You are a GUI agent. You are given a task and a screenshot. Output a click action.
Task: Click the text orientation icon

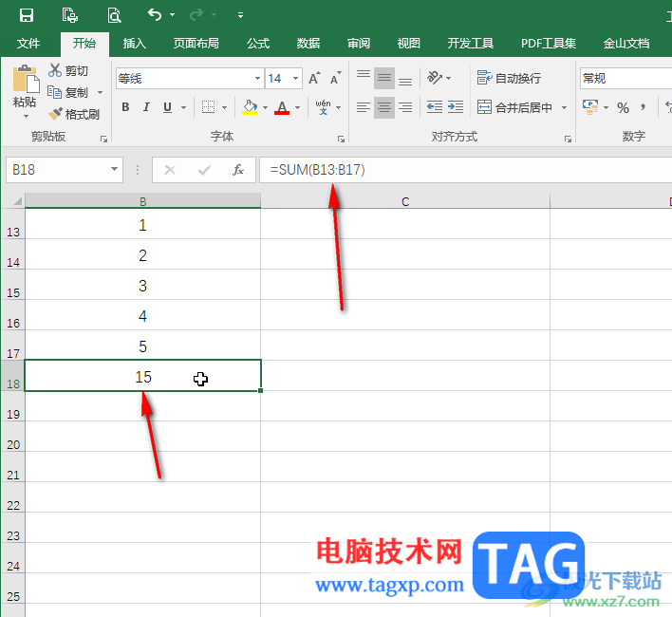pyautogui.click(x=435, y=78)
